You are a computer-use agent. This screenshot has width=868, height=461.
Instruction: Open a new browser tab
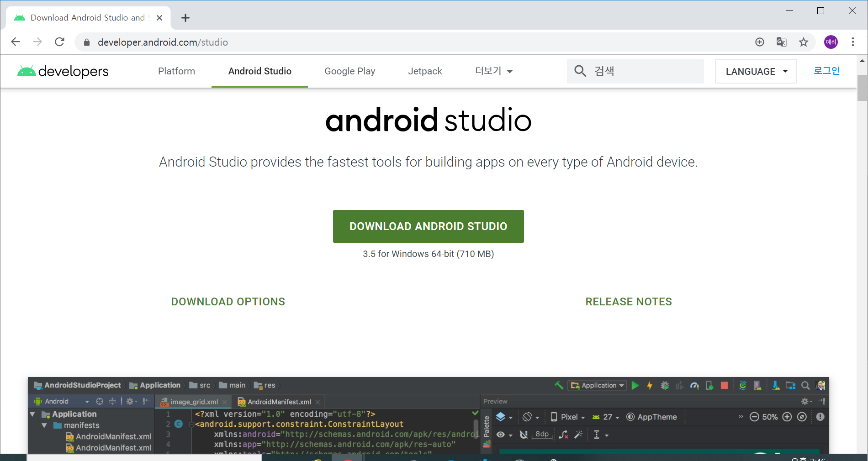[185, 18]
